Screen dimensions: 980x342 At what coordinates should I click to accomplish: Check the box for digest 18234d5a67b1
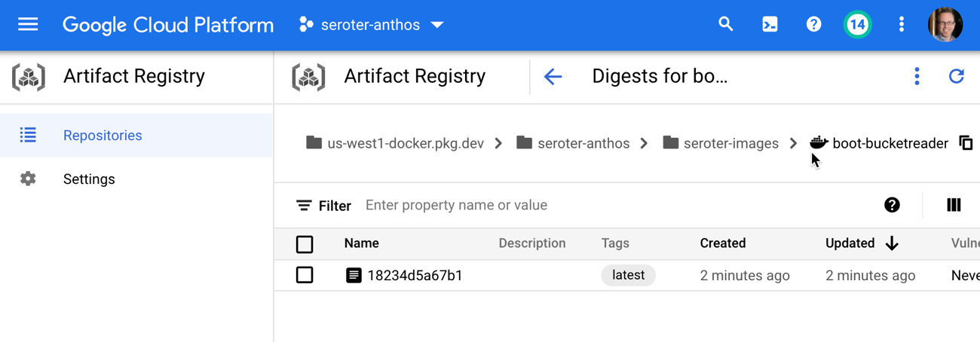pos(305,275)
